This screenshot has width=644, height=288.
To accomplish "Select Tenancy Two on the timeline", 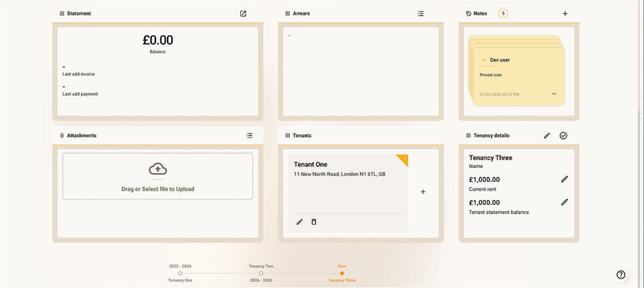I will pos(261,273).
